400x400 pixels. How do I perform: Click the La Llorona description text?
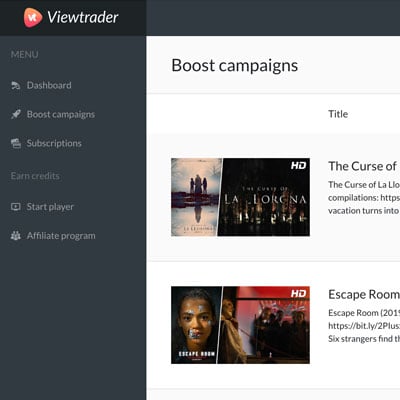364,198
